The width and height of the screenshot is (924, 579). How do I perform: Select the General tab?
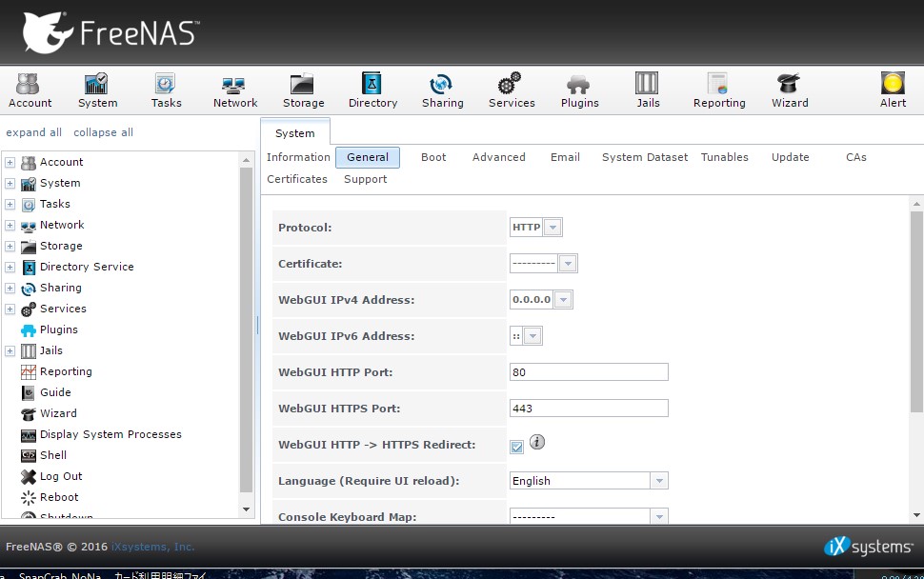[x=368, y=157]
